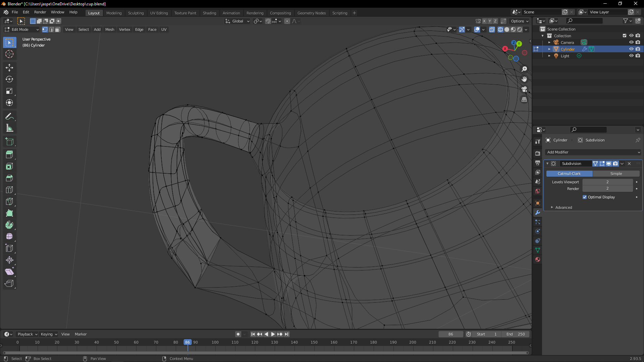This screenshot has height=362, width=644.
Task: Uncheck the Optimal Display checkbox
Action: point(585,197)
